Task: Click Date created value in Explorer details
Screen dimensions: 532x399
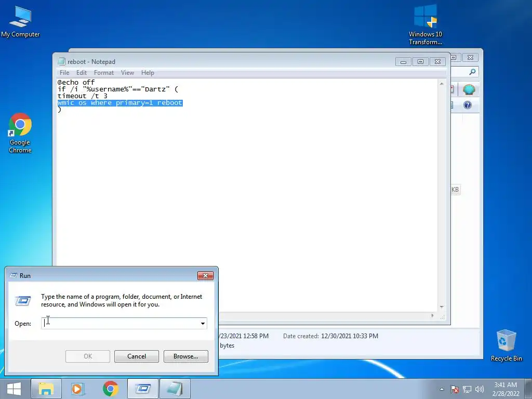Action: [350, 336]
